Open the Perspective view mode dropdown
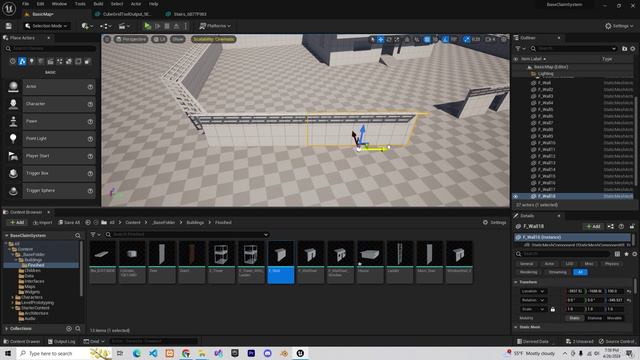The width and height of the screenshot is (640, 360). click(131, 39)
